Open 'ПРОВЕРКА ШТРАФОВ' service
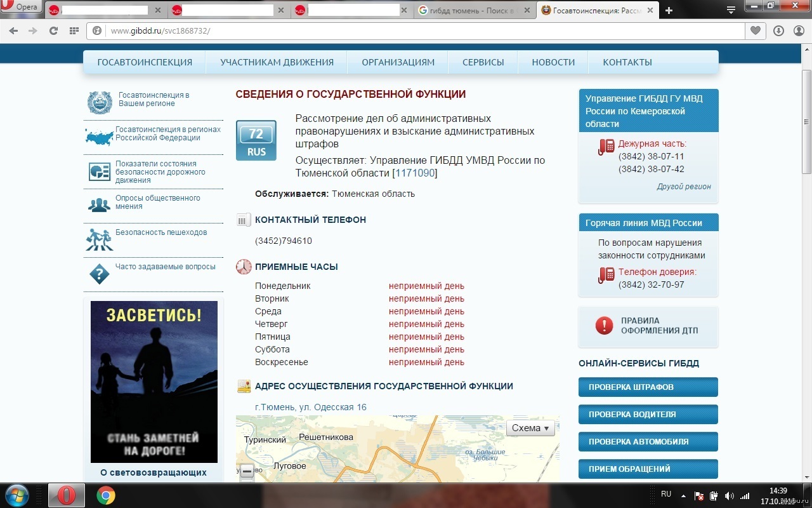This screenshot has width=812, height=508. coord(648,387)
